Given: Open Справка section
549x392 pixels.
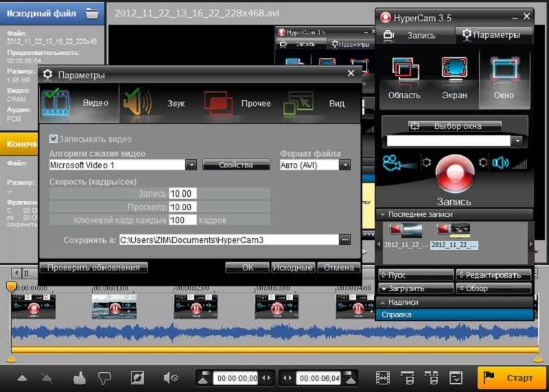Looking at the screenshot, I should (454, 314).
